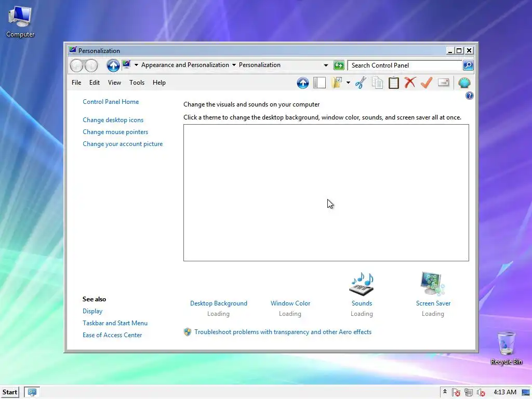Viewport: 532px width, 399px height.
Task: Click the orange checkmark Properties icon
Action: (427, 83)
